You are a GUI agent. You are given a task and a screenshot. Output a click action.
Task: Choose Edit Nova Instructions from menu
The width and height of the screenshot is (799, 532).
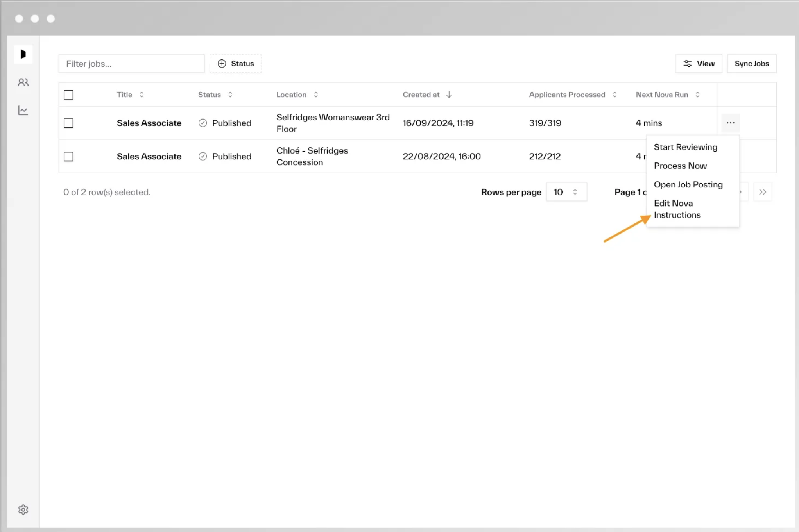pyautogui.click(x=677, y=209)
